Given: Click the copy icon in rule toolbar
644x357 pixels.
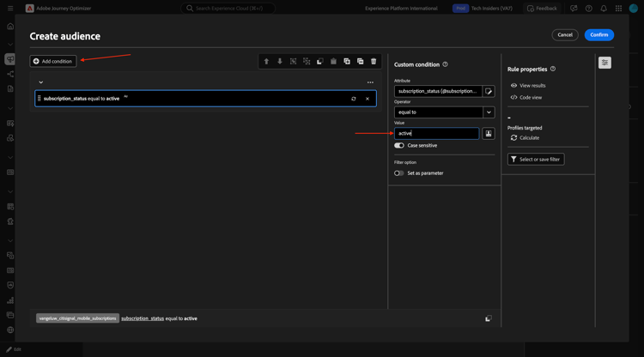Looking at the screenshot, I should point(320,61).
